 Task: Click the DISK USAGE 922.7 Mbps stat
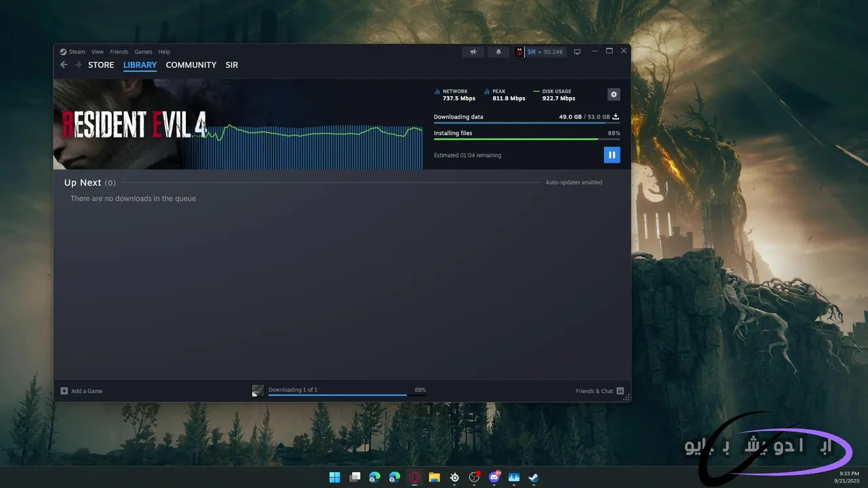coord(555,95)
